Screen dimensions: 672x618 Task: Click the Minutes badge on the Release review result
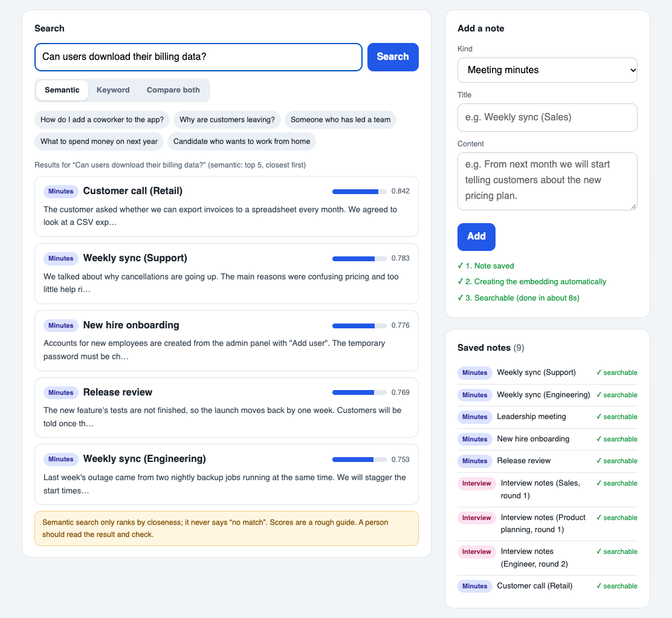pyautogui.click(x=61, y=392)
